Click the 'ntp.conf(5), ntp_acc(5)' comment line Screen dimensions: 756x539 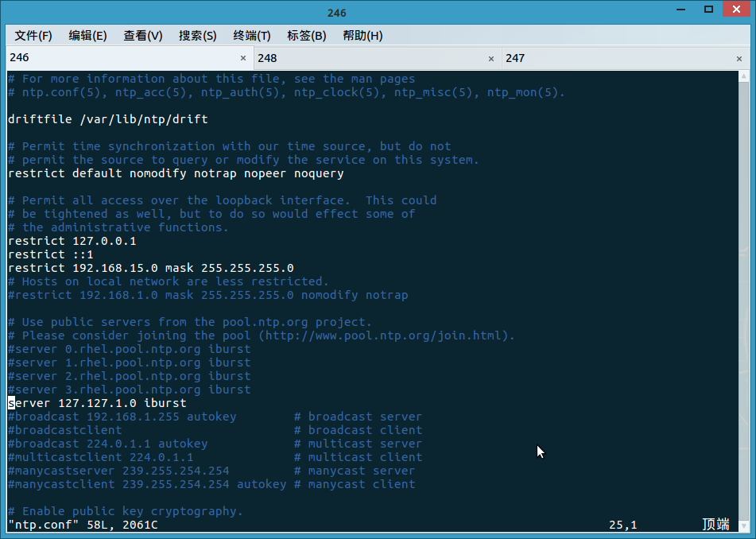(x=286, y=92)
